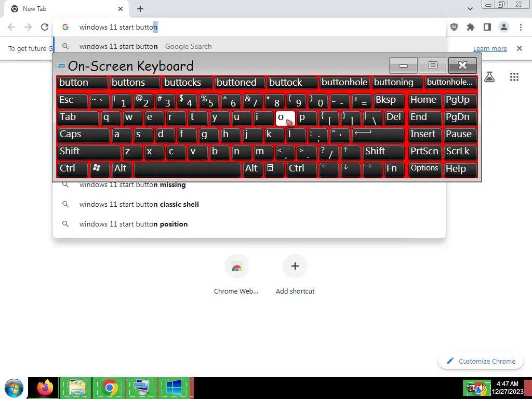Screen dimensions: 532x399
Task: Open the Google apps grid
Action: 514,77
